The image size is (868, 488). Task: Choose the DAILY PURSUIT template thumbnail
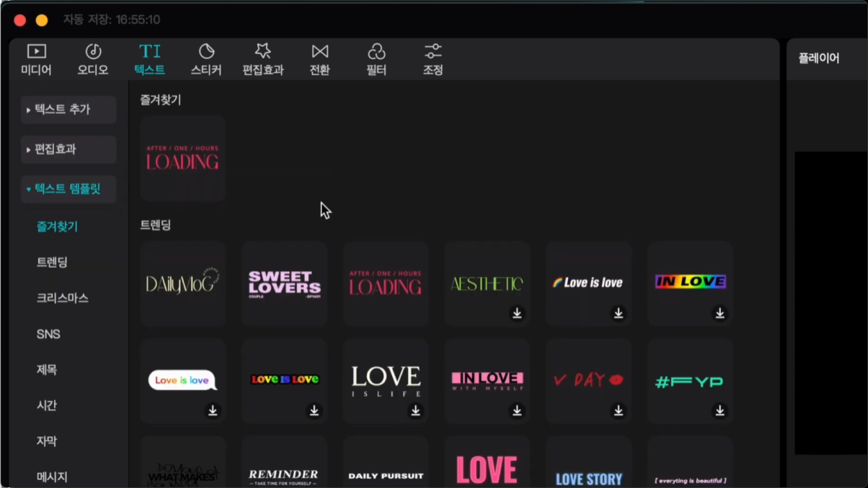tap(386, 462)
